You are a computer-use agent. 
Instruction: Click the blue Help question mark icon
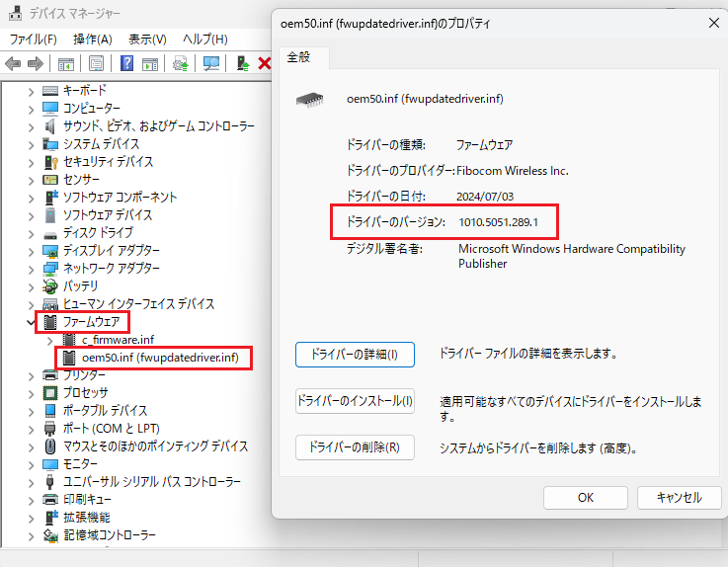(126, 63)
